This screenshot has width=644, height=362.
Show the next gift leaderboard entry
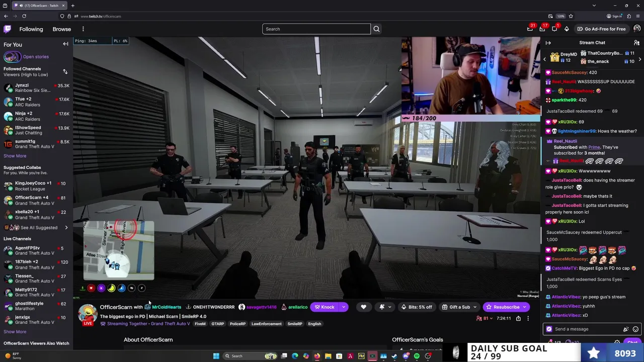[x=640, y=60]
